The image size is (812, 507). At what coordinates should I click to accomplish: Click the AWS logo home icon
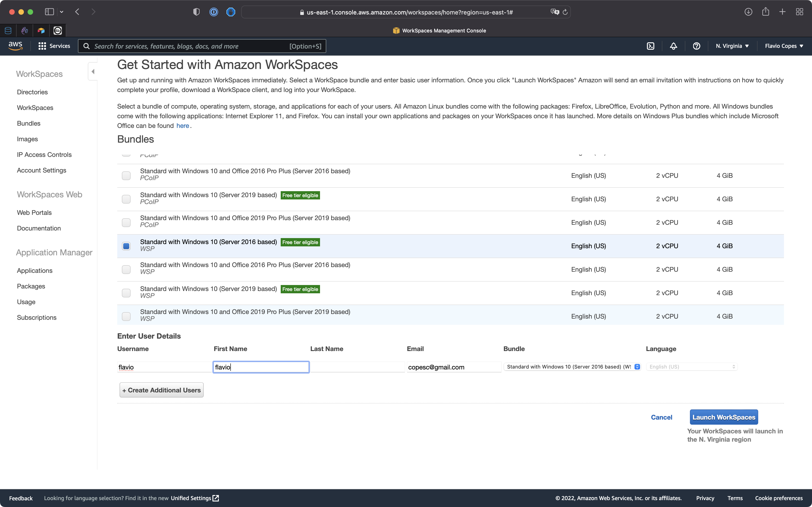pyautogui.click(x=15, y=46)
